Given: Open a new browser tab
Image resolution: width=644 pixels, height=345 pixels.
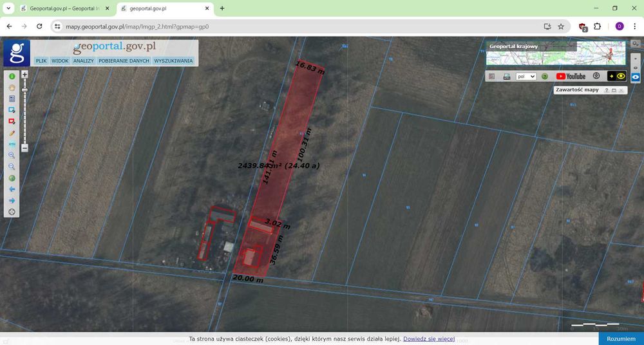Looking at the screenshot, I should pos(222,8).
